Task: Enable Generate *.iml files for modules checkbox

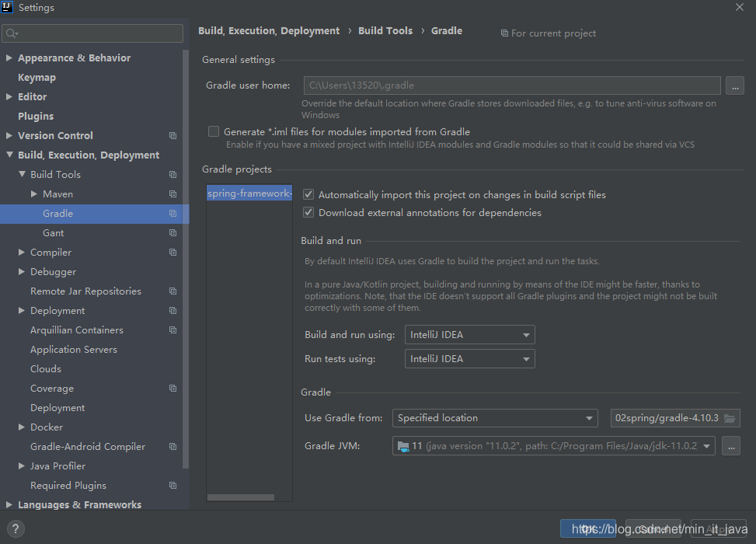Action: click(214, 131)
